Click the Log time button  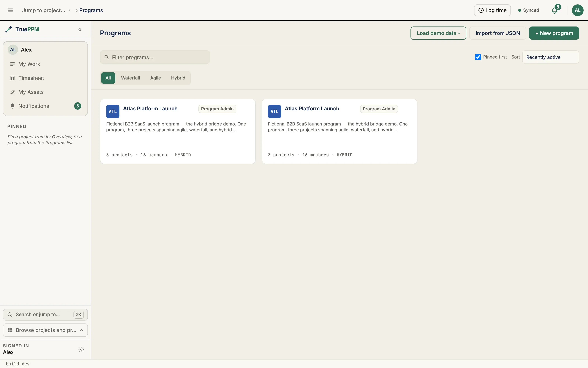point(492,10)
